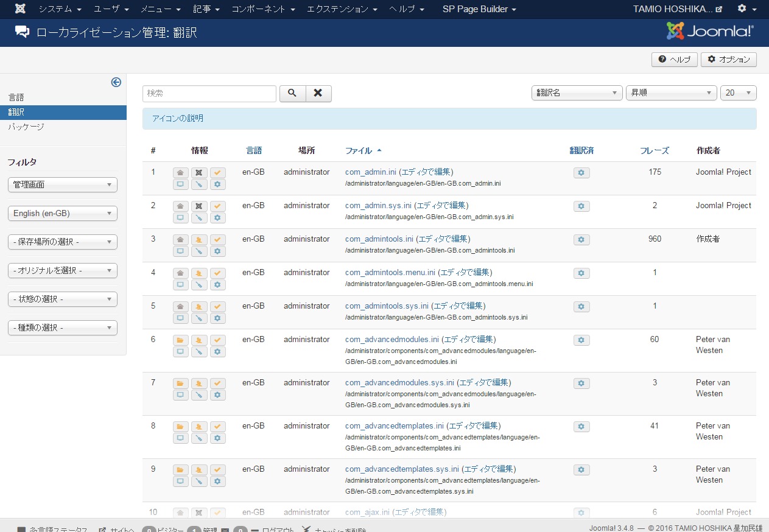Open the エクステンション menu

(x=342, y=9)
